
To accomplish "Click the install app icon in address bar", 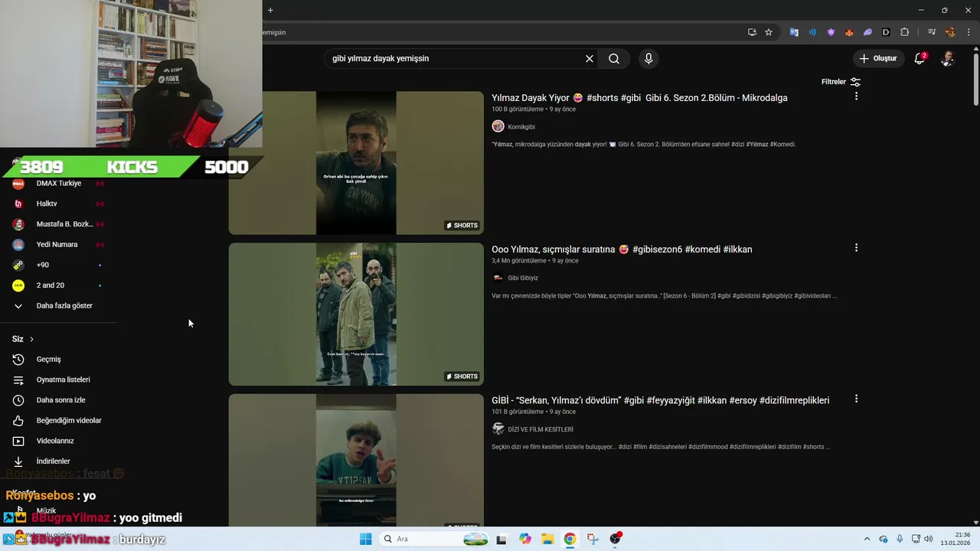I will coord(752,32).
